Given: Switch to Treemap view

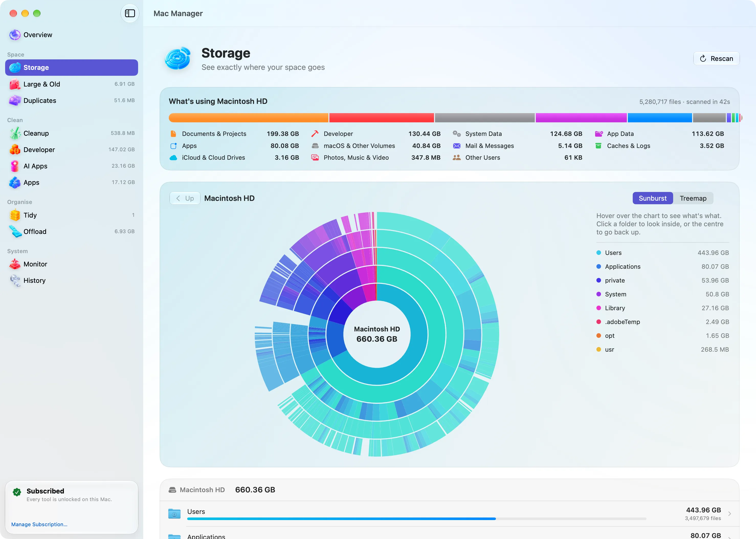Looking at the screenshot, I should 693,198.
